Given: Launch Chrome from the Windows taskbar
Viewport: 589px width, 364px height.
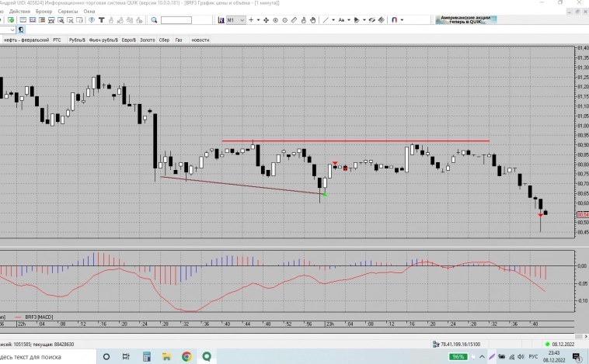Looking at the screenshot, I should [186, 357].
